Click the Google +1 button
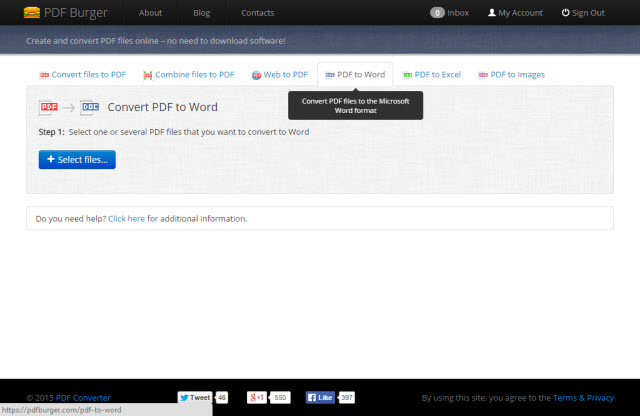The image size is (640, 416). coord(257,398)
